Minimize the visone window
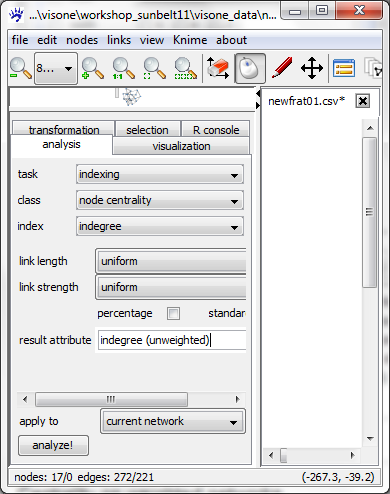This screenshot has height=494, width=390. click(295, 11)
